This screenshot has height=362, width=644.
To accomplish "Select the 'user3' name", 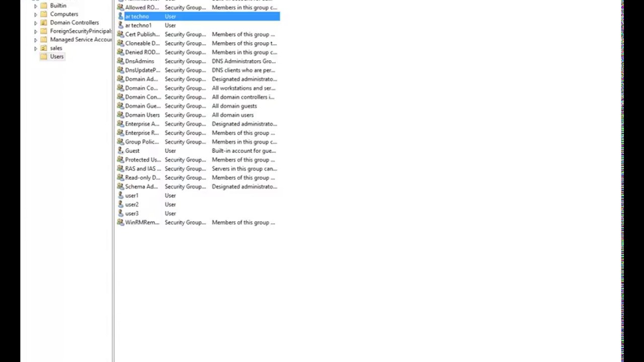I will tap(132, 214).
